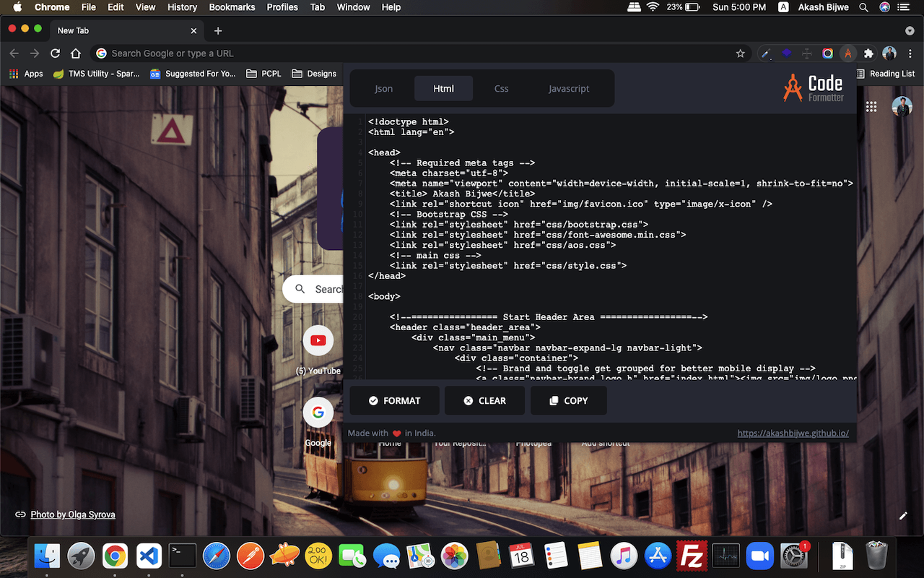Open FileZilla from the dock
The width and height of the screenshot is (924, 578).
point(691,556)
